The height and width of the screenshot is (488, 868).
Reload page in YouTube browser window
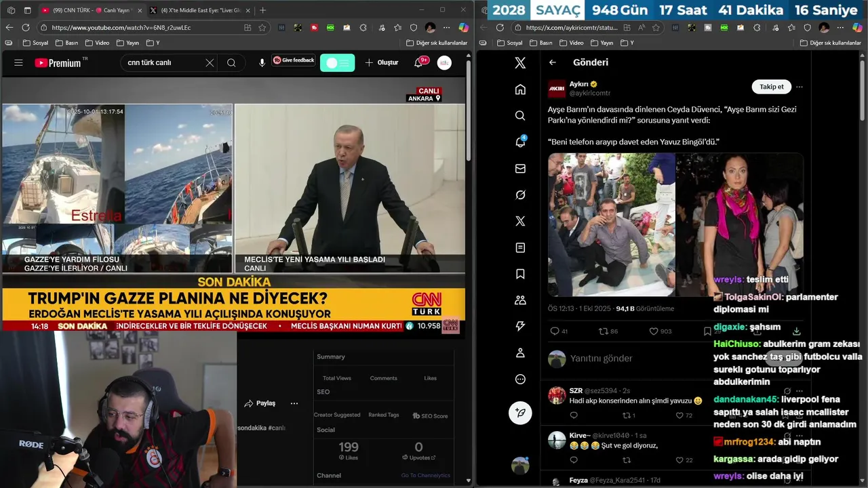coord(26,28)
